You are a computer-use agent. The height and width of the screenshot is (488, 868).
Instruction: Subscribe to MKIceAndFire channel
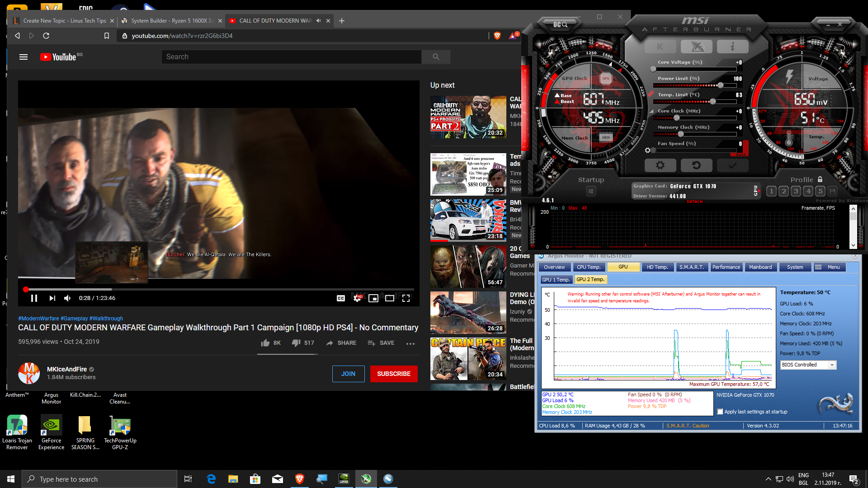[394, 374]
